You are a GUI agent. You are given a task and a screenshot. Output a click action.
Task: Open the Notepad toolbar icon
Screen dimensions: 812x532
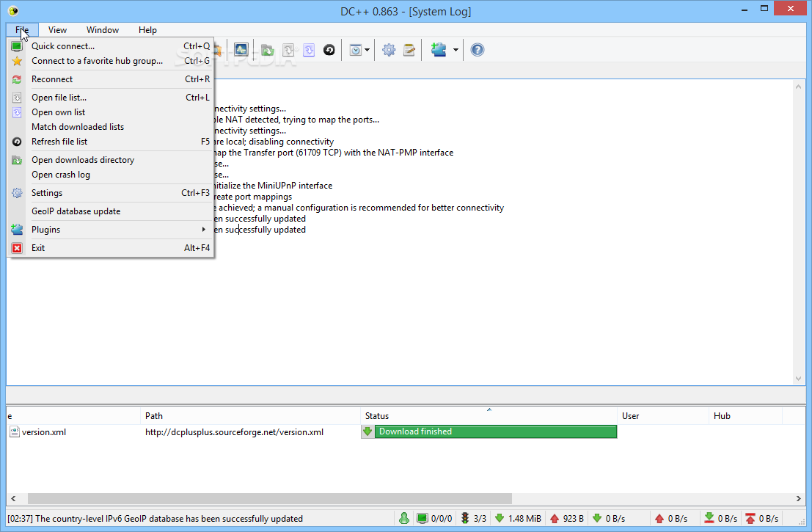click(409, 50)
